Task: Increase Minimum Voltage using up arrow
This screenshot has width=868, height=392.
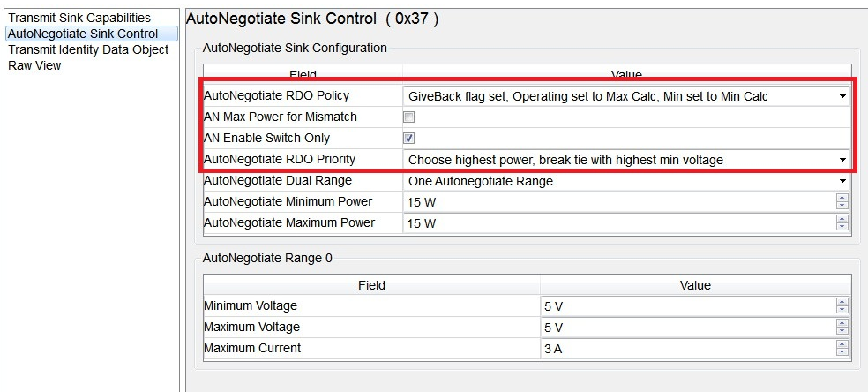Action: [x=842, y=302]
